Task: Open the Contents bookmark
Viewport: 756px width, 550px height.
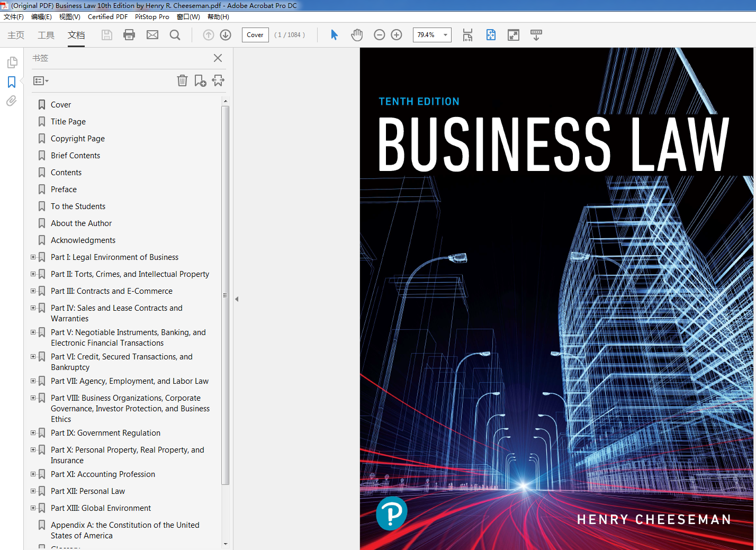Action: click(x=66, y=173)
